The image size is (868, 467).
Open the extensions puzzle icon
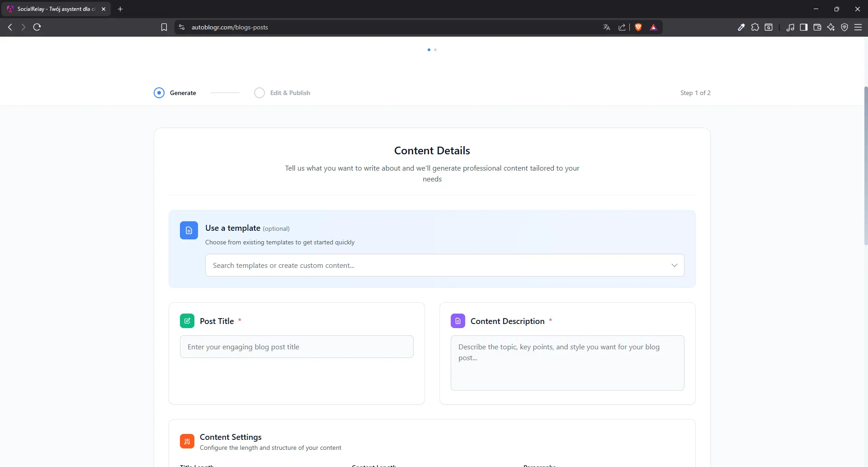[755, 27]
